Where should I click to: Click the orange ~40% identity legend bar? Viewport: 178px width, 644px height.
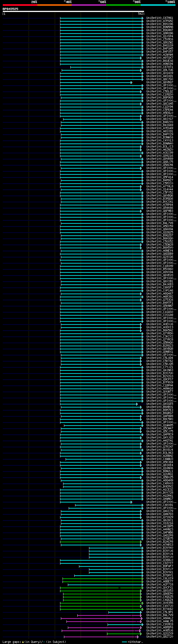click(x=55, y=5)
